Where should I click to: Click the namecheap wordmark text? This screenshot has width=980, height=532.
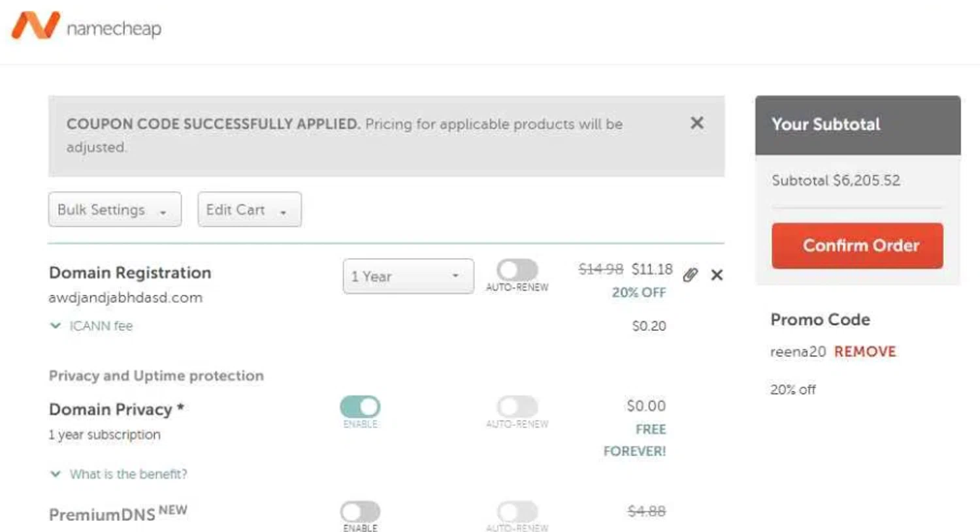114,29
